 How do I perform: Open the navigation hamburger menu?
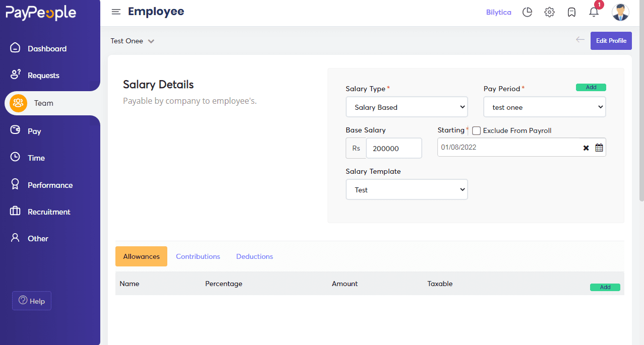click(x=116, y=12)
